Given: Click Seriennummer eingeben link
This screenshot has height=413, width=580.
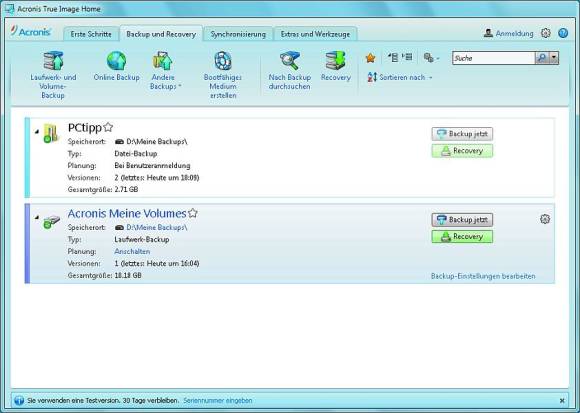Looking at the screenshot, I should click(x=218, y=400).
